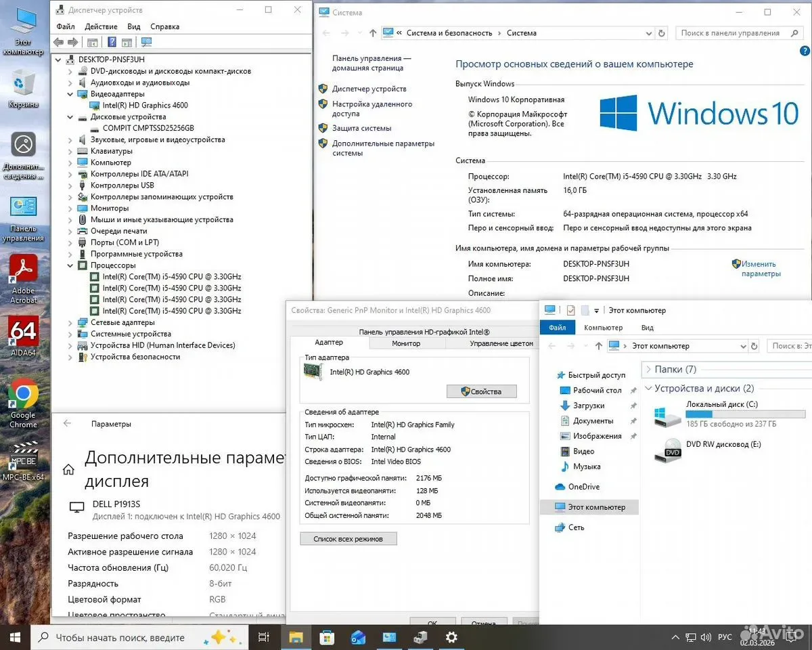Viewport: 812px width, 650px height.
Task: Open Диспетчер устройств link in Система
Action: click(x=369, y=89)
